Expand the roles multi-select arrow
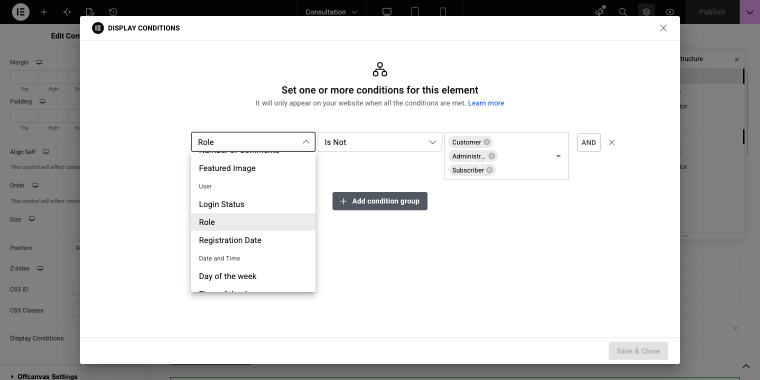This screenshot has width=760, height=380. (558, 156)
